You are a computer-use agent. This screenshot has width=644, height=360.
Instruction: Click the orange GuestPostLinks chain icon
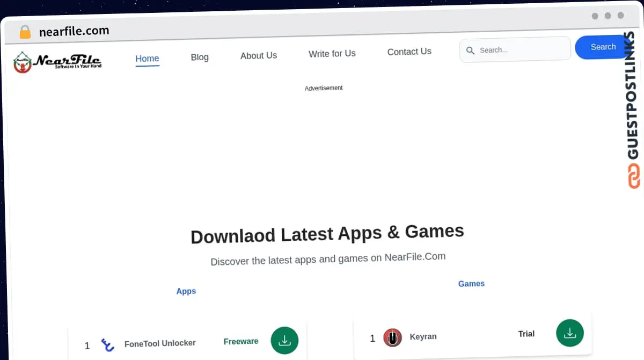pyautogui.click(x=634, y=176)
